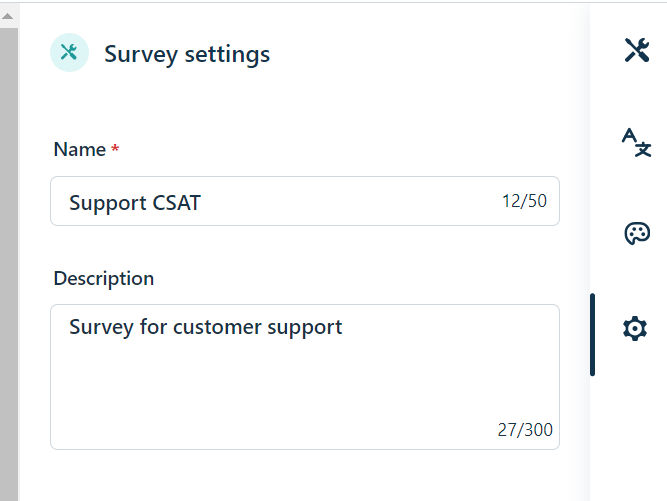Click the active tab indicator bar beside gear
This screenshot has height=501, width=667.
(593, 334)
